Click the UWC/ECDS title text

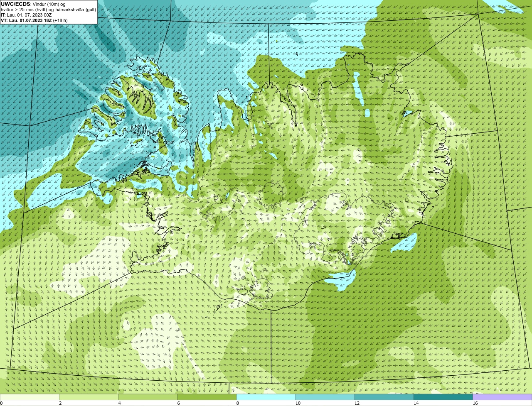pos(15,4)
